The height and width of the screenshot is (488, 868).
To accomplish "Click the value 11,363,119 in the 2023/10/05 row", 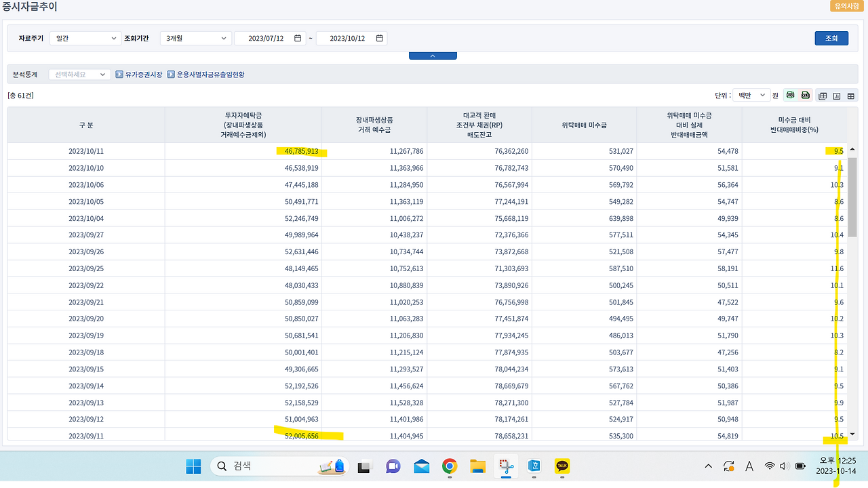I will click(x=406, y=201).
